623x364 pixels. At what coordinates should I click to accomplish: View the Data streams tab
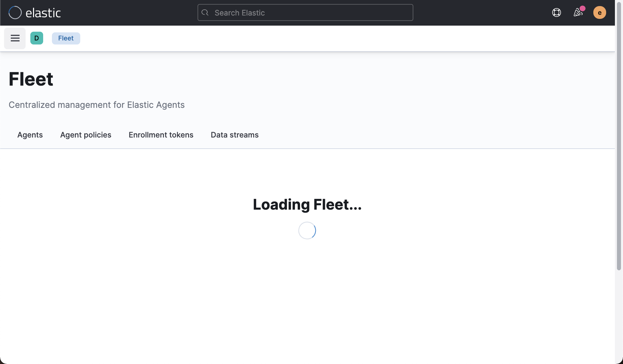coord(234,135)
